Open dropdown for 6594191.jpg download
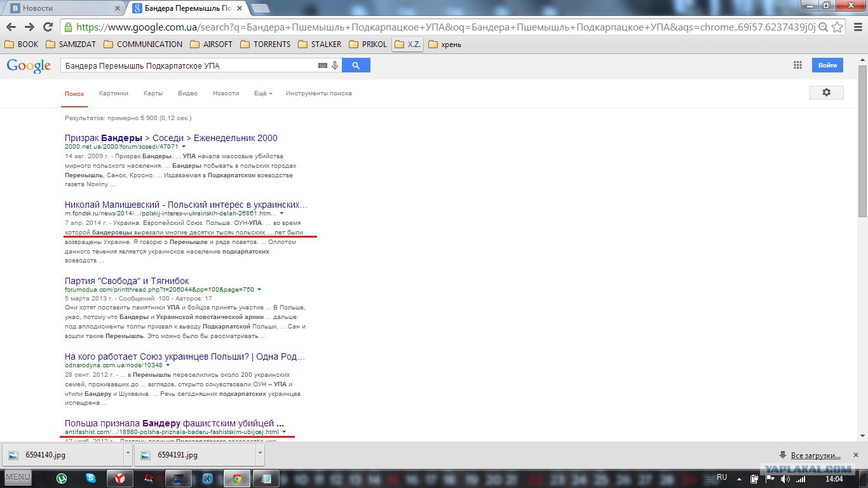The width and height of the screenshot is (868, 488). click(x=260, y=455)
